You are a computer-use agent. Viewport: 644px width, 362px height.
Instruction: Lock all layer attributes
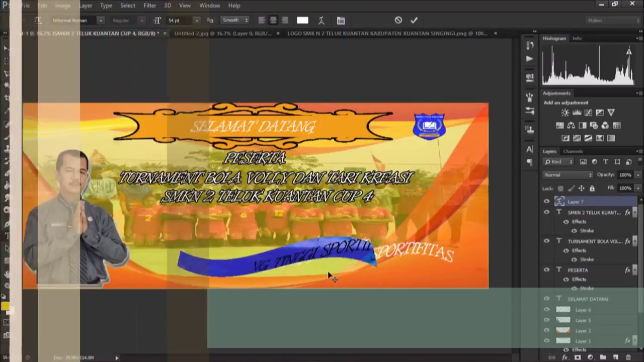[592, 189]
